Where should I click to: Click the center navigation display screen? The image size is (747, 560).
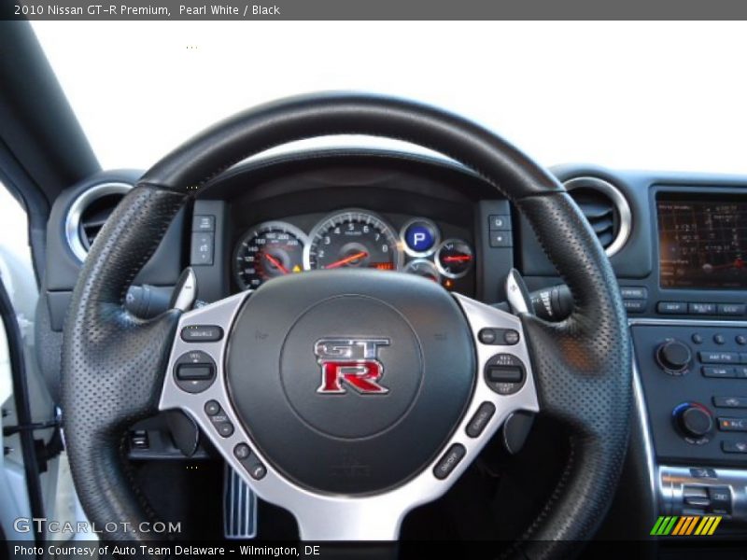pyautogui.click(x=702, y=241)
